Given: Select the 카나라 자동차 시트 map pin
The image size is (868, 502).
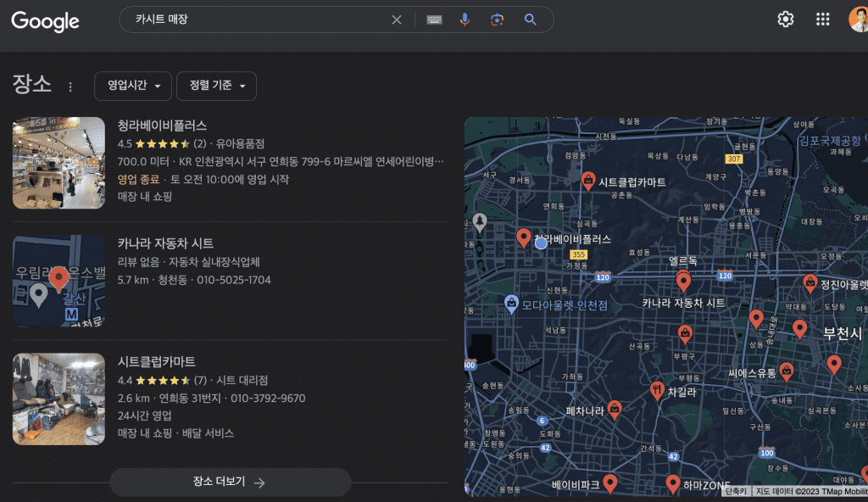Looking at the screenshot, I should (684, 282).
